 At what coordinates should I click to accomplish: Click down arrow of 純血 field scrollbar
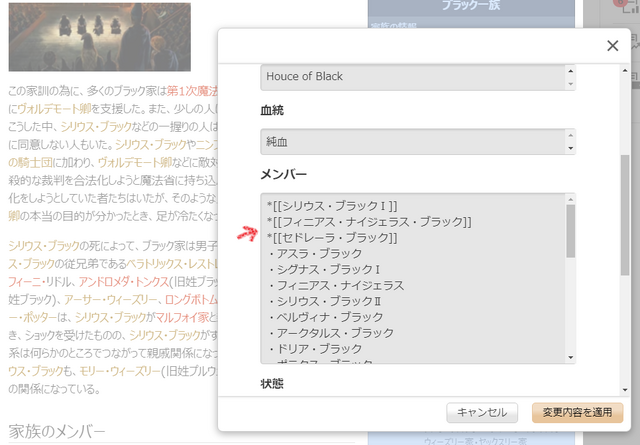[571, 148]
